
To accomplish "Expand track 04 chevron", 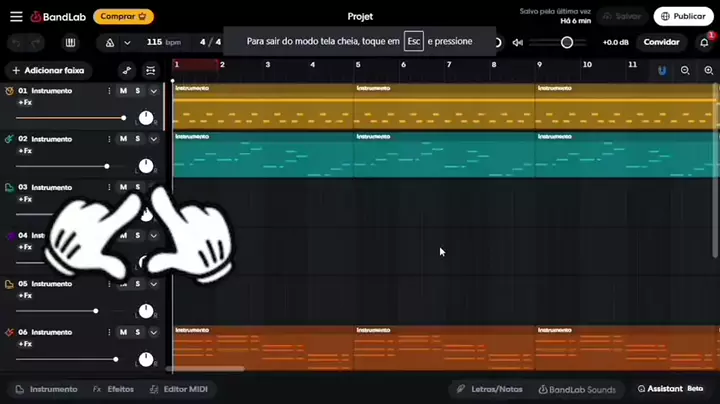I will tap(153, 236).
